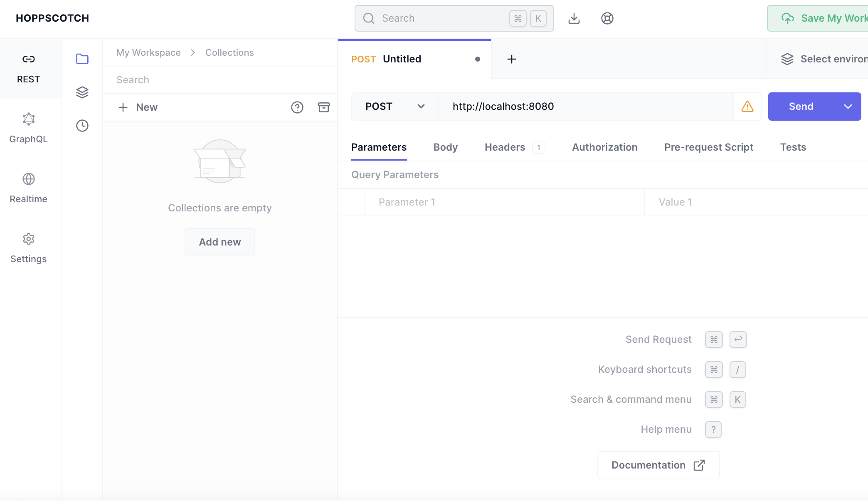This screenshot has height=501, width=868.
Task: Click the Add new collection button
Action: click(220, 242)
